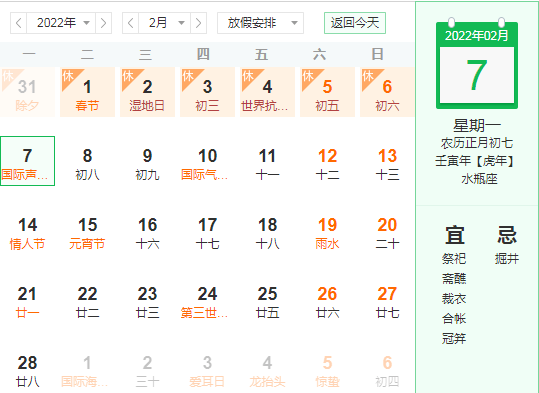This screenshot has height=393, width=539.
Task: Open the 放假安排 holiday dropdown
Action: [x=260, y=23]
